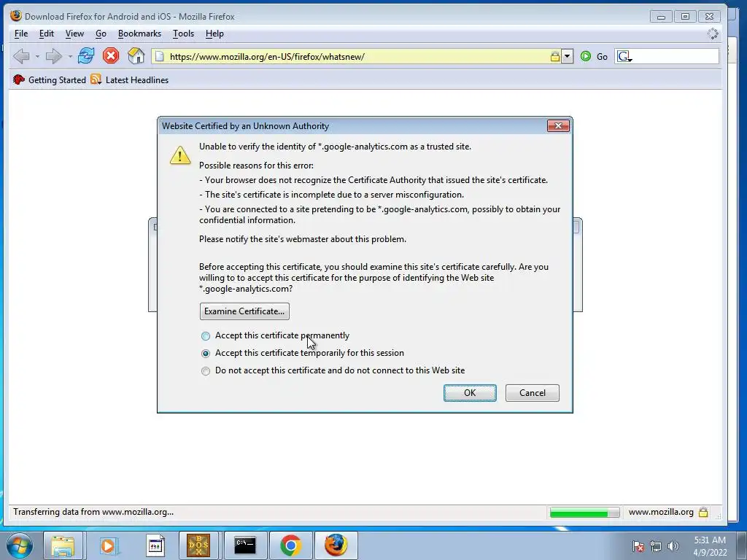Click the network tray icon
747x560 pixels.
coord(656,546)
